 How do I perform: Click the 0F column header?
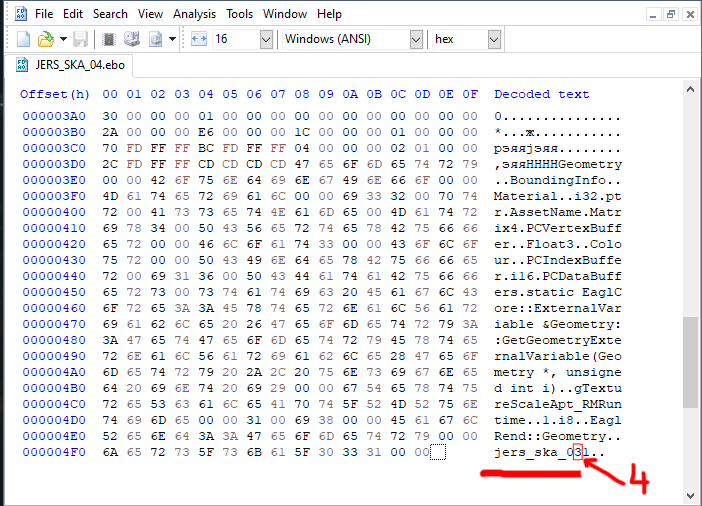pyautogui.click(x=470, y=94)
